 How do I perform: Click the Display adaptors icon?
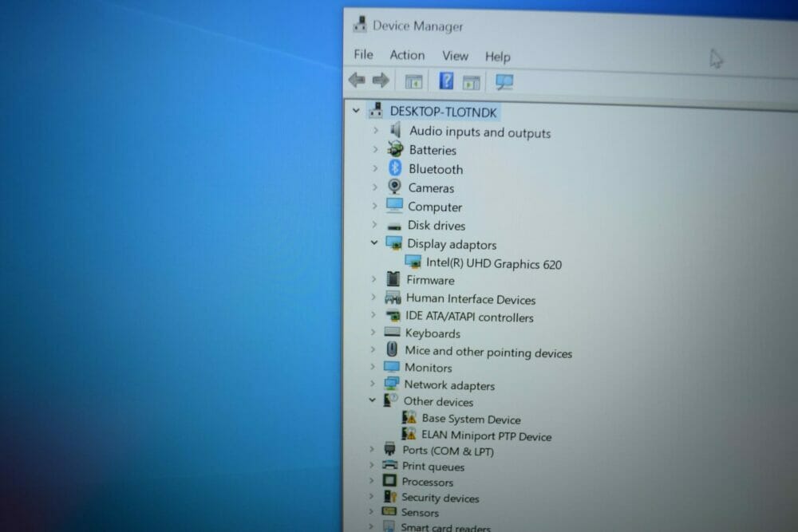[x=394, y=243]
